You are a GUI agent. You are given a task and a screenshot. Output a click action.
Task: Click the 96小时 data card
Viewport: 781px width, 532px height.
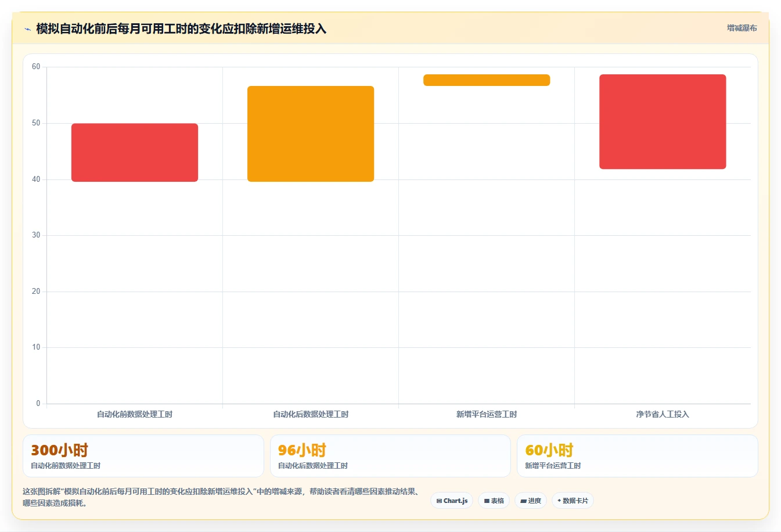(390, 456)
